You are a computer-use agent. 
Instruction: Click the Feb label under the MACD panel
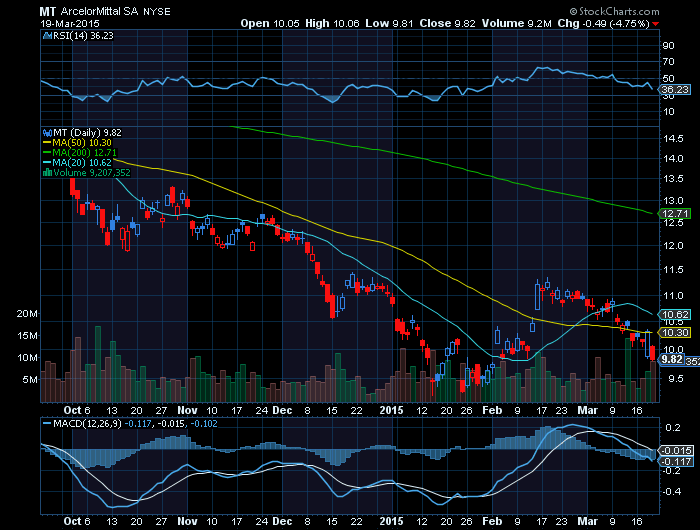tap(492, 521)
